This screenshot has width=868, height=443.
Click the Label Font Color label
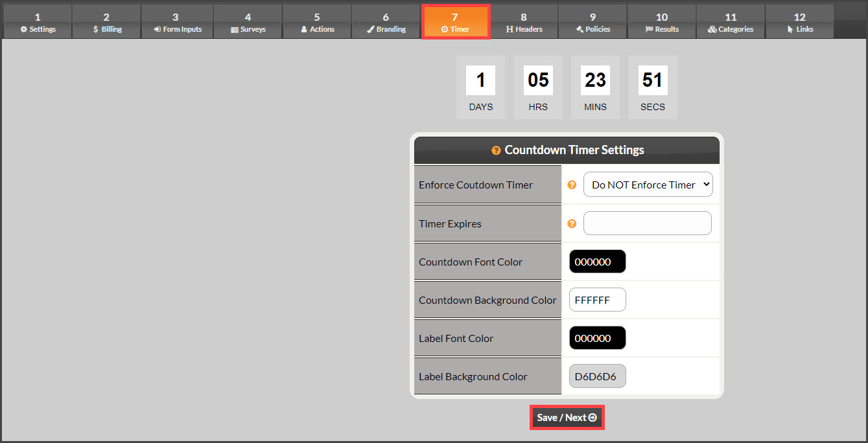point(456,338)
